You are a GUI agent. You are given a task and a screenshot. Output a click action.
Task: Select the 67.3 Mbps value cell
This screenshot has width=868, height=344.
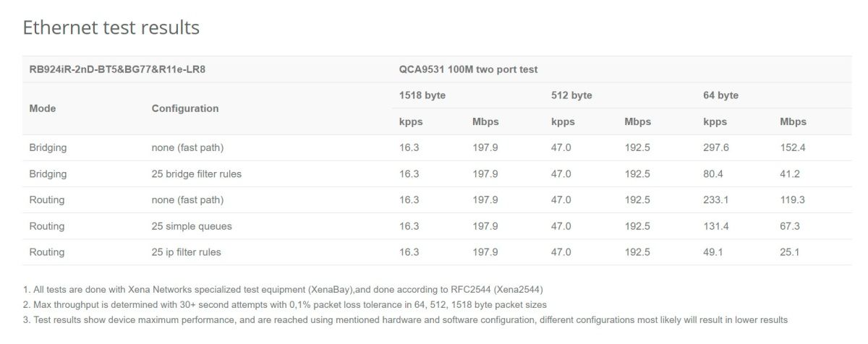790,226
